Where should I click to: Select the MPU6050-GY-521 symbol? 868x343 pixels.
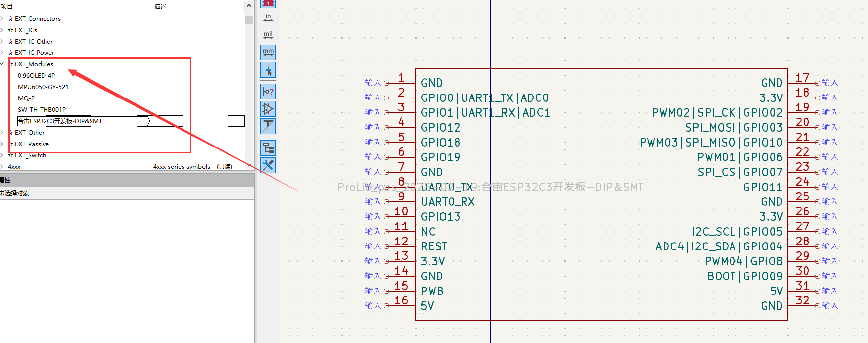[43, 87]
